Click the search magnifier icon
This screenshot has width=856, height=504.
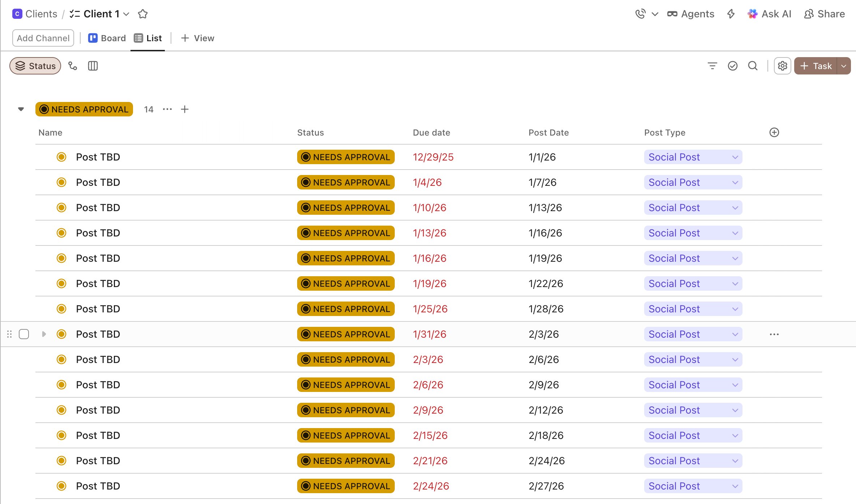753,66
